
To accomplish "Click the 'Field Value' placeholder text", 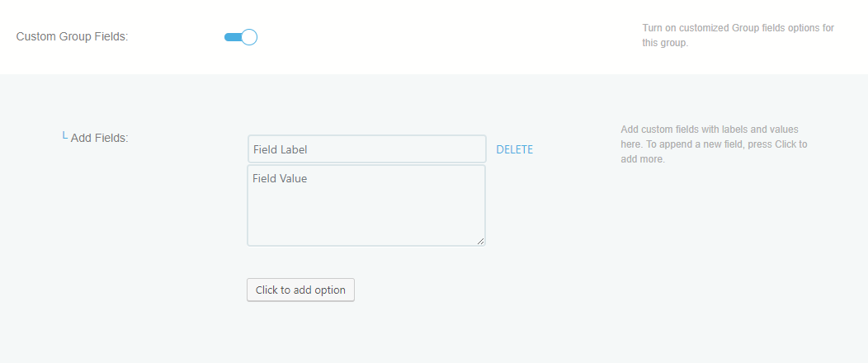I will pyautogui.click(x=280, y=178).
